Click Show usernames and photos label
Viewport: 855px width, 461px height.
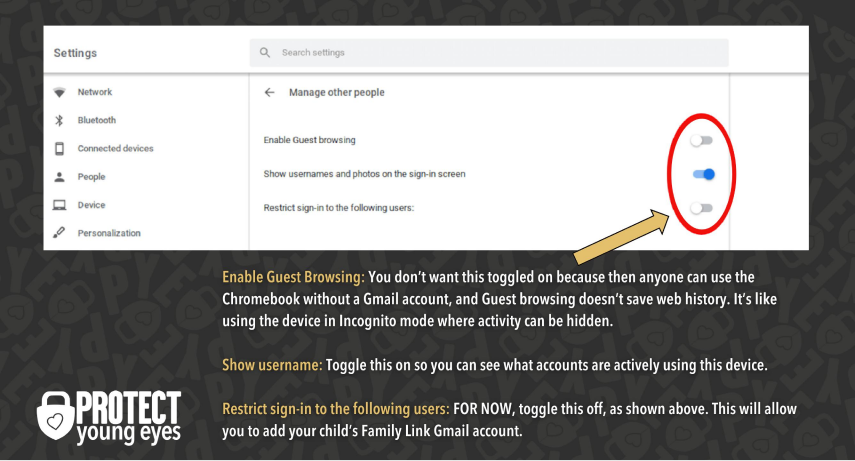(364, 174)
